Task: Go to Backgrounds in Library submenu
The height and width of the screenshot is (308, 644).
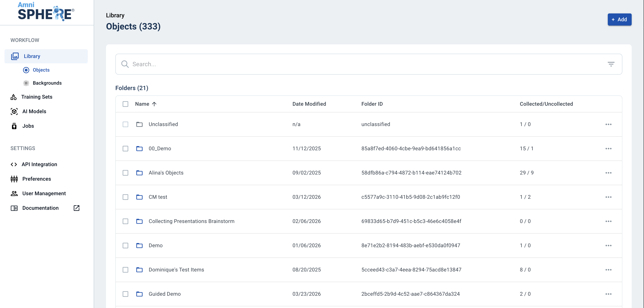Action: coord(47,83)
